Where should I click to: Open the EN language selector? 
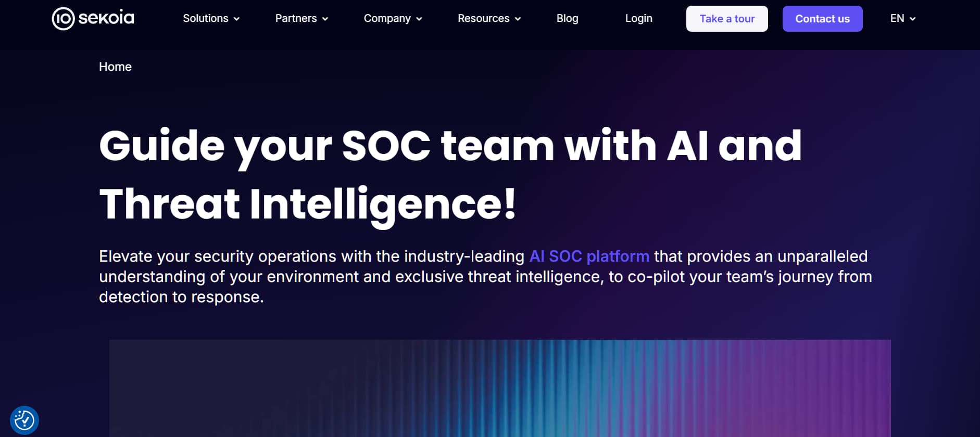click(897, 18)
